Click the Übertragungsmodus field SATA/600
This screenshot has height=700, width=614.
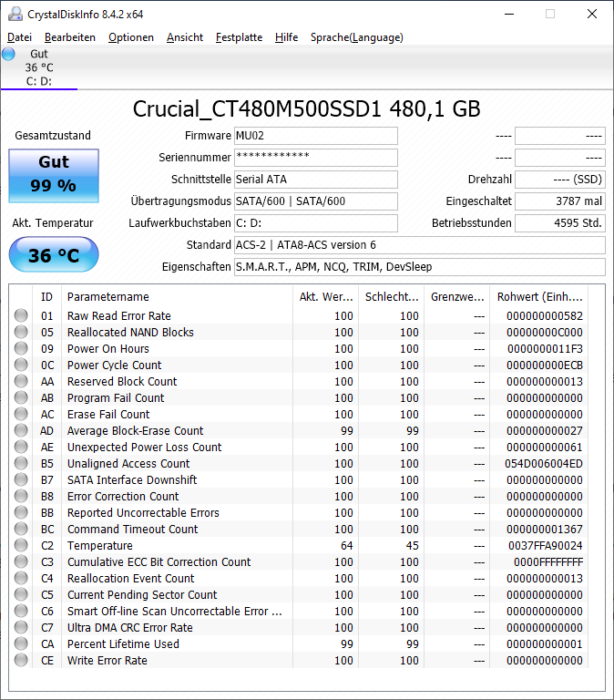click(316, 201)
